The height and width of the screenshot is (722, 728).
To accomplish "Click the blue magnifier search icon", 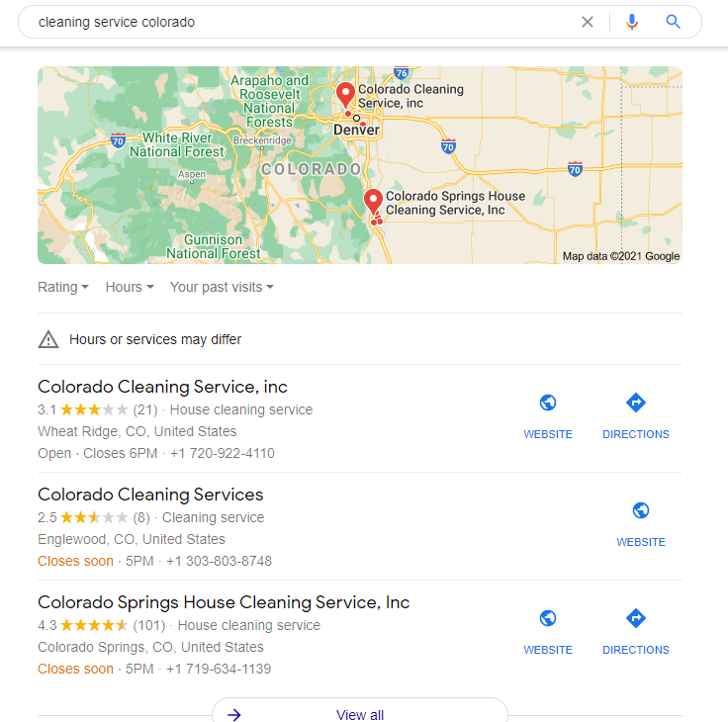I will pos(673,22).
